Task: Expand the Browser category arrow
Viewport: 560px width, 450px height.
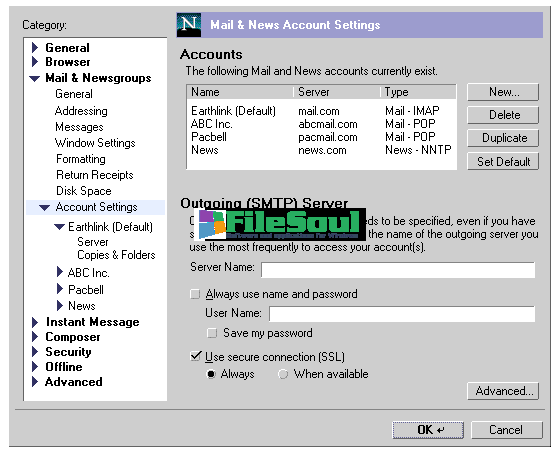Action: pos(35,62)
